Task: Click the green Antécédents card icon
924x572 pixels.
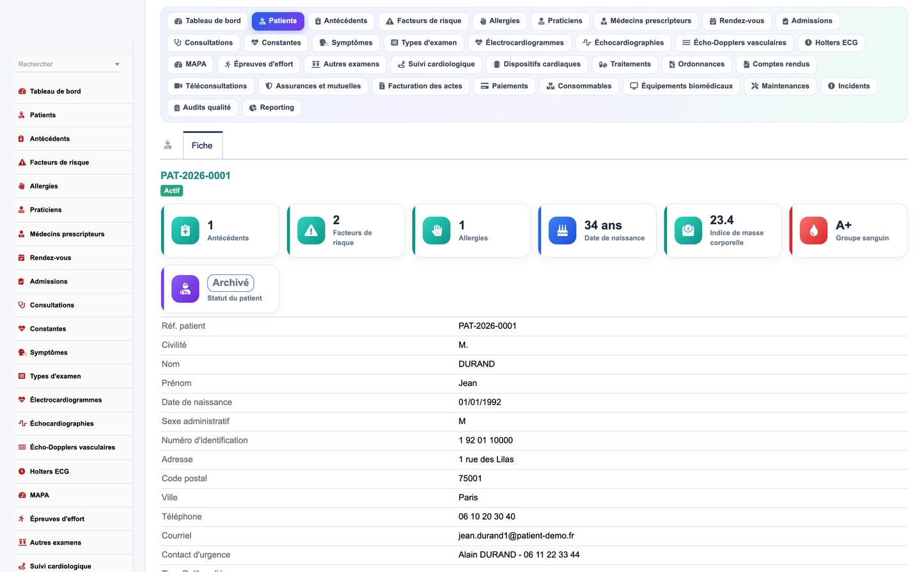Action: click(x=185, y=231)
